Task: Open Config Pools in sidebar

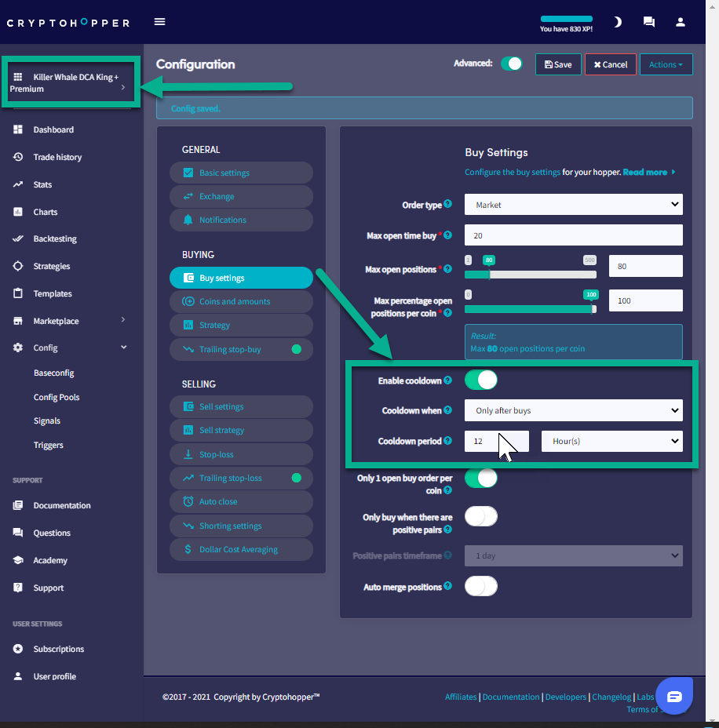Action: point(57,397)
